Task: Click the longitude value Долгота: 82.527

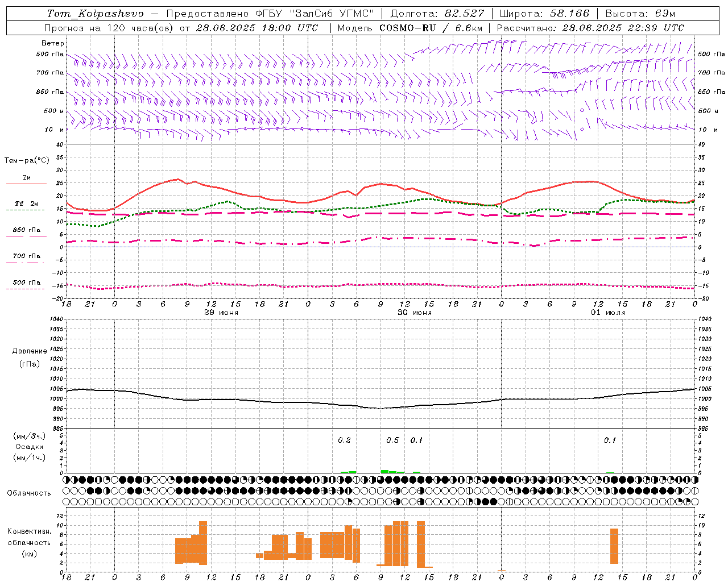Action: [x=437, y=14]
